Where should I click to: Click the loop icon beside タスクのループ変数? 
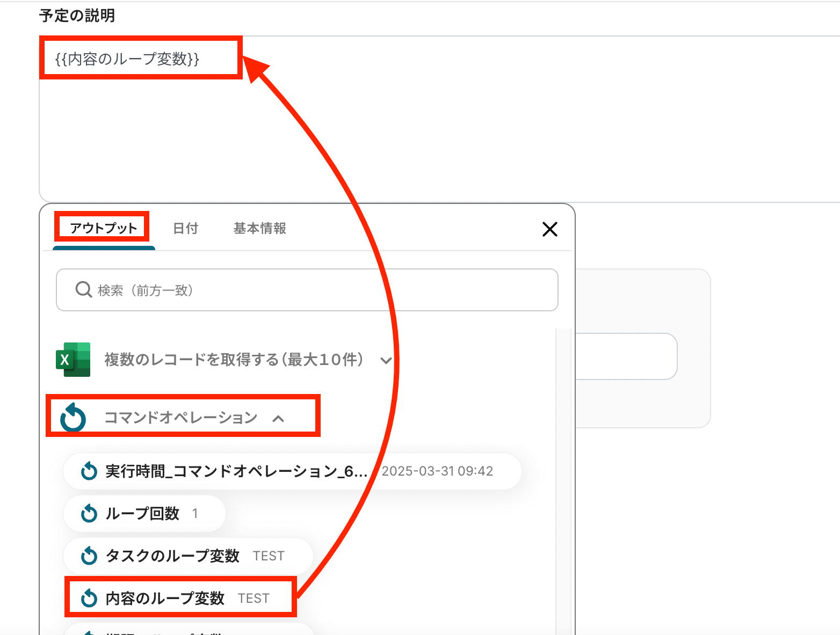[x=89, y=556]
